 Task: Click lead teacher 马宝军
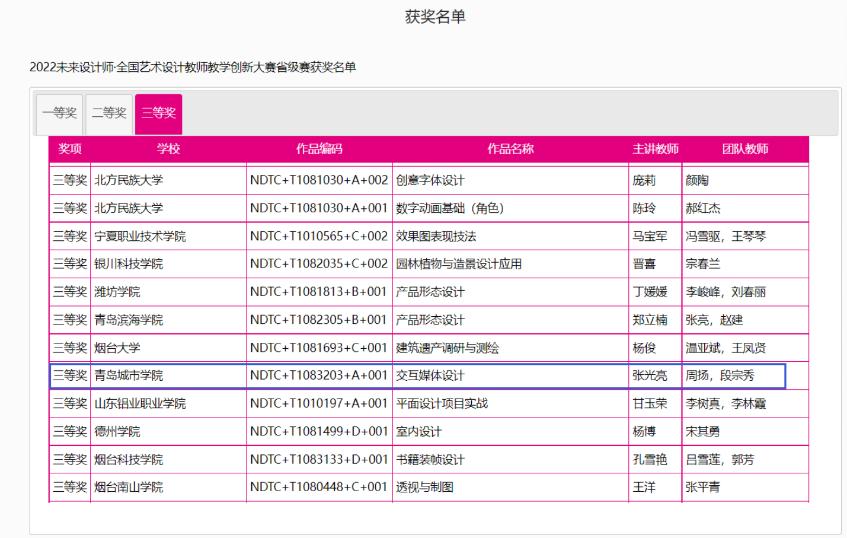(650, 237)
